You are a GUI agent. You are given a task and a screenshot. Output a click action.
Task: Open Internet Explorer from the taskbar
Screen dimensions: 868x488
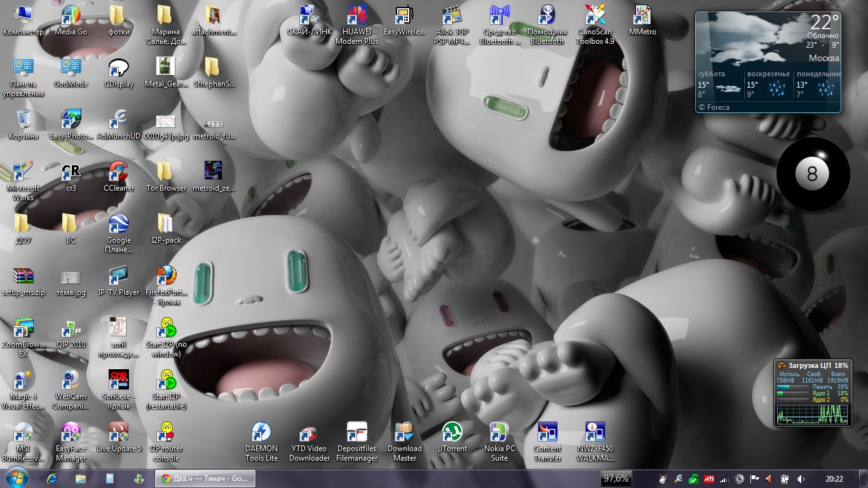pos(52,478)
